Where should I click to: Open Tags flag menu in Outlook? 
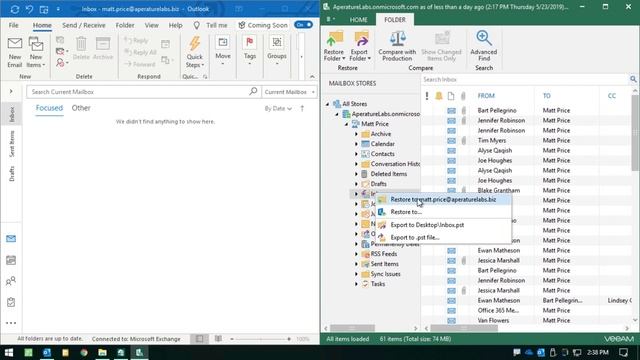(249, 51)
